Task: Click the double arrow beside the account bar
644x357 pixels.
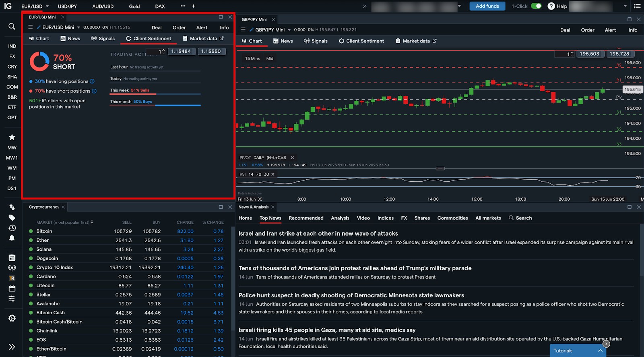Action: [x=365, y=6]
